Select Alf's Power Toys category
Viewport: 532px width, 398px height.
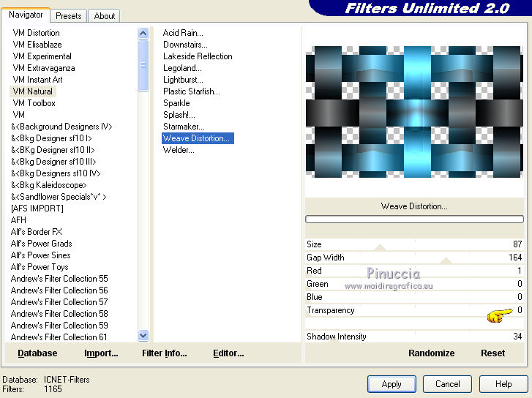(40, 267)
